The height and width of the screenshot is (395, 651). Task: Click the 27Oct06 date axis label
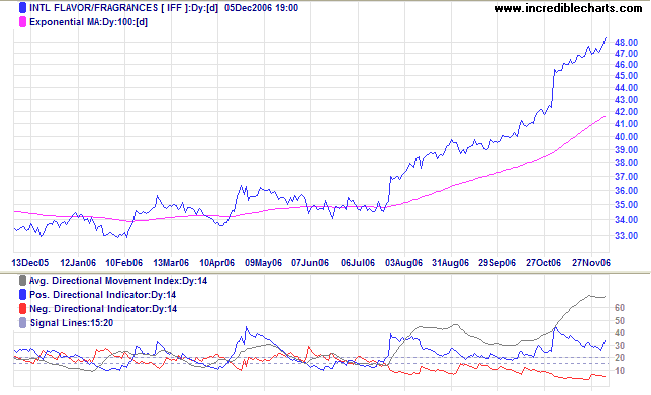[x=543, y=263]
